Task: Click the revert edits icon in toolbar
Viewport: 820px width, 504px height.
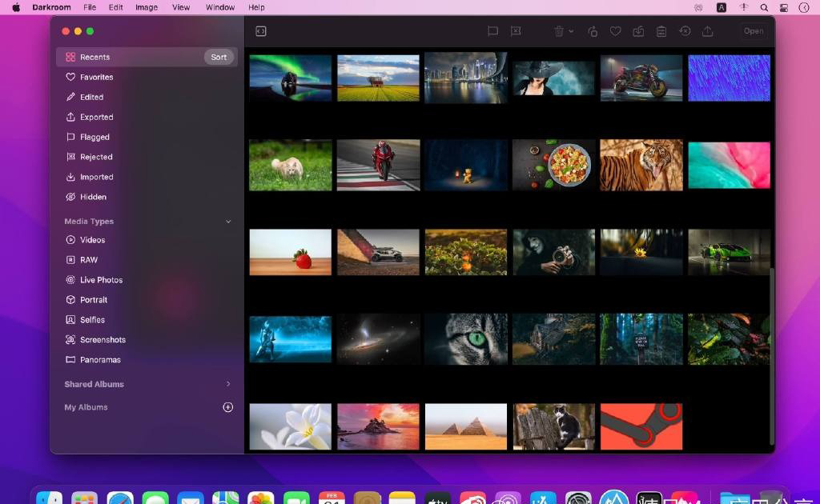Action: pos(685,31)
